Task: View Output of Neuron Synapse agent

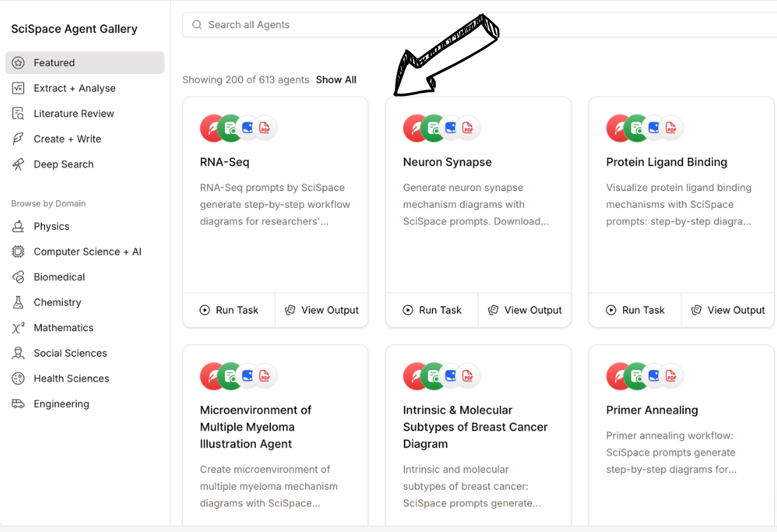Action: point(525,310)
